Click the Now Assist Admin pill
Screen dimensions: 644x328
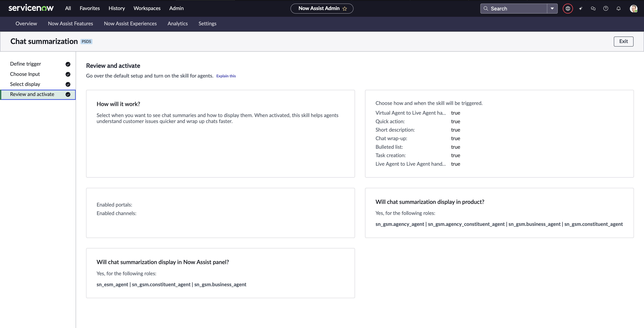tap(322, 9)
